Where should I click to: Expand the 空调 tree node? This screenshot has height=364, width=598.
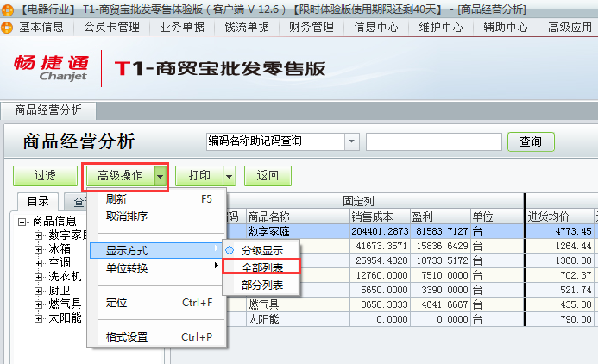coord(38,263)
